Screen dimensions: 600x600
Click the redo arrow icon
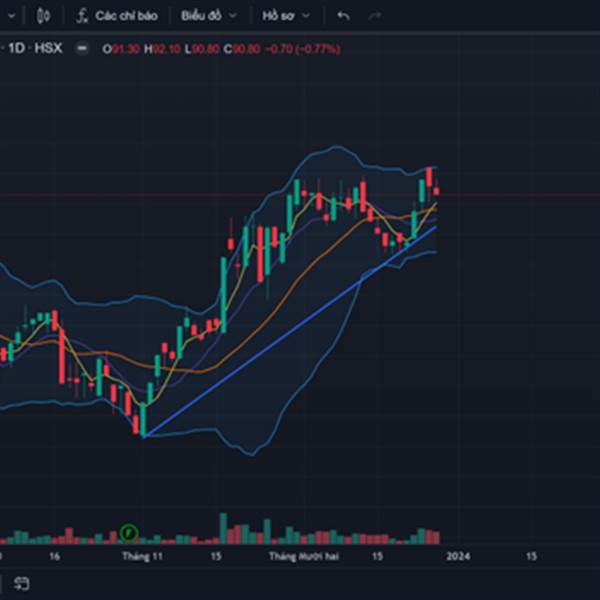click(375, 16)
